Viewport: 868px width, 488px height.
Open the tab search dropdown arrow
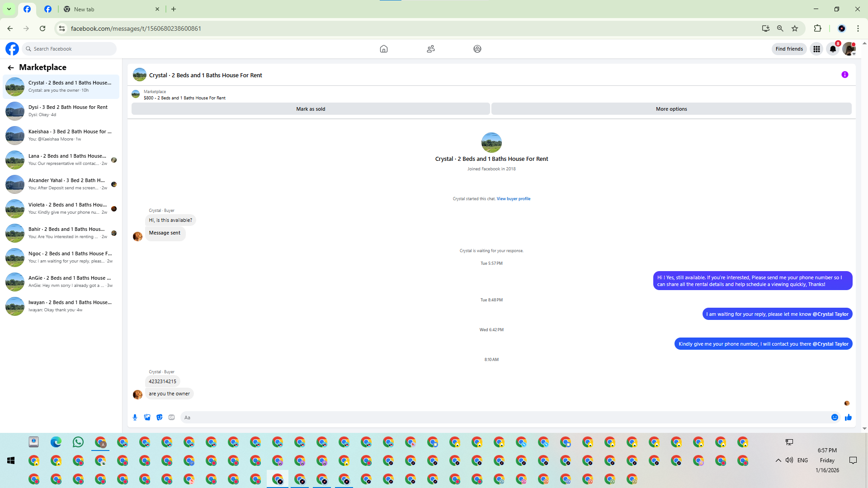pyautogui.click(x=9, y=9)
